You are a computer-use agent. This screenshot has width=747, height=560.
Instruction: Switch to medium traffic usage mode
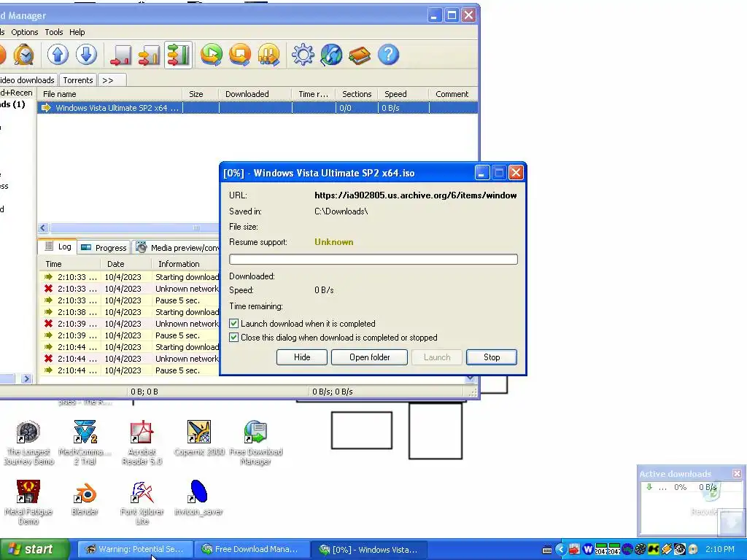coord(149,55)
